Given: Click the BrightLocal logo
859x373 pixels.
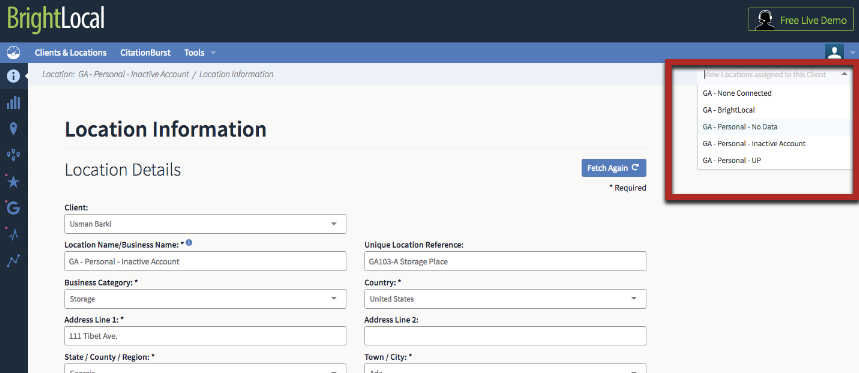Looking at the screenshot, I should click(56, 19).
